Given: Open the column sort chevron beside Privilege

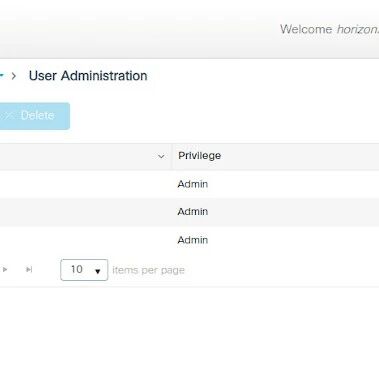Looking at the screenshot, I should point(161,156).
